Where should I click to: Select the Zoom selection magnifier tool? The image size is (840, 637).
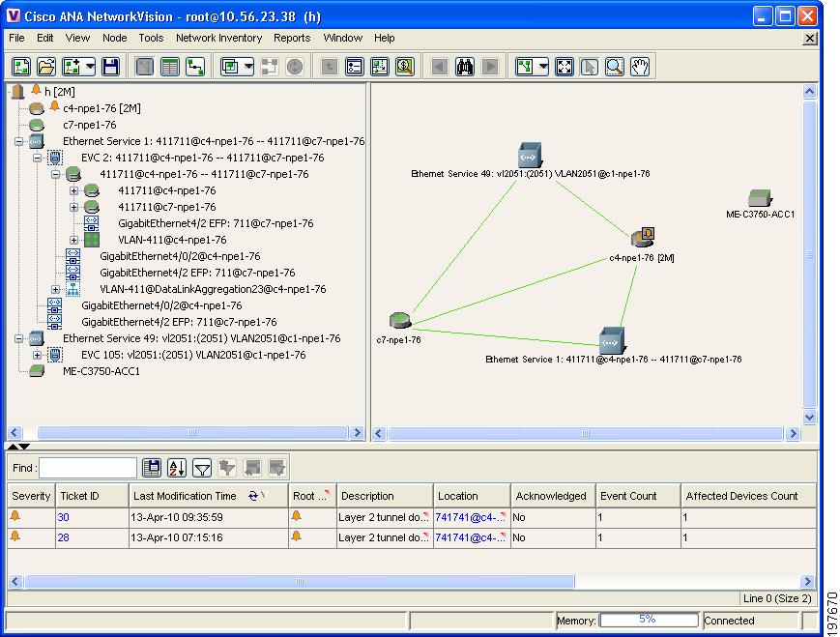tap(615, 67)
